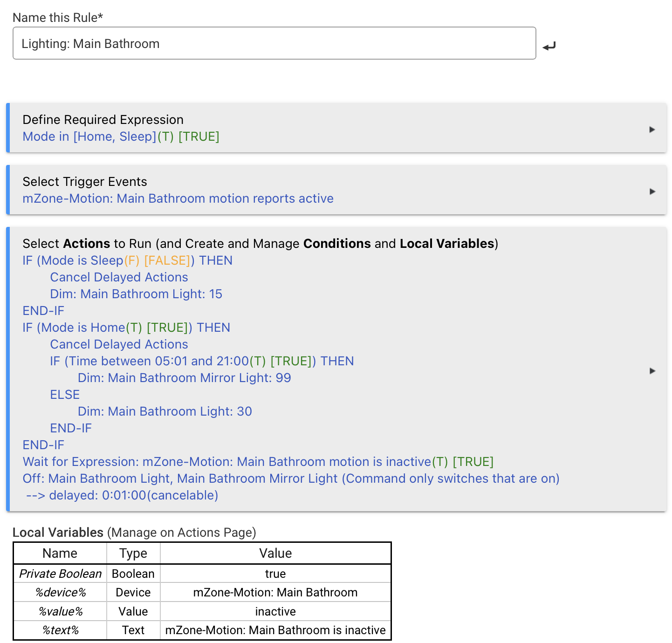Open the Mode in [Home, Sleep] expression
The width and height of the screenshot is (672, 643).
point(121,137)
